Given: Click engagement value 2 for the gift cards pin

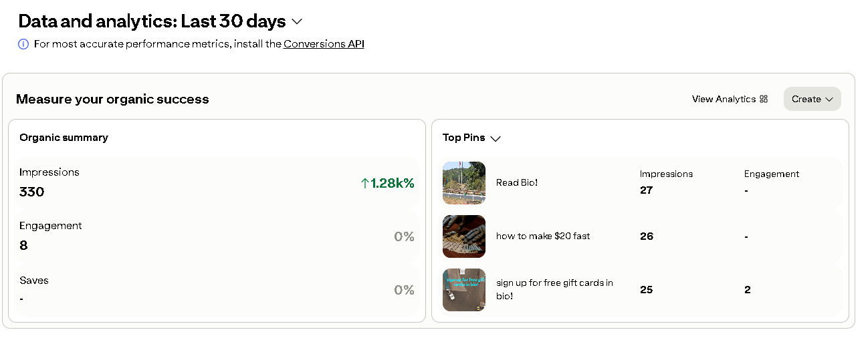Looking at the screenshot, I should tap(748, 290).
